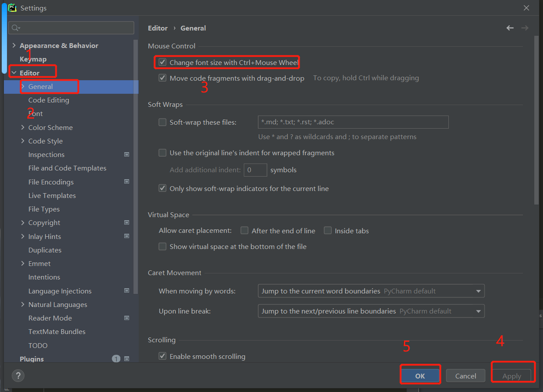
Task: Click the forward arrow in settings header
Action: [525, 28]
